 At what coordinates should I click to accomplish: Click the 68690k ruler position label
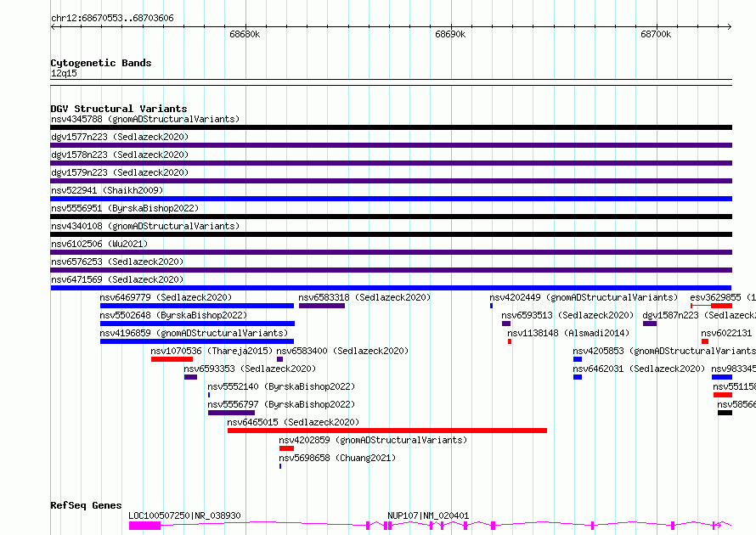[x=450, y=34]
